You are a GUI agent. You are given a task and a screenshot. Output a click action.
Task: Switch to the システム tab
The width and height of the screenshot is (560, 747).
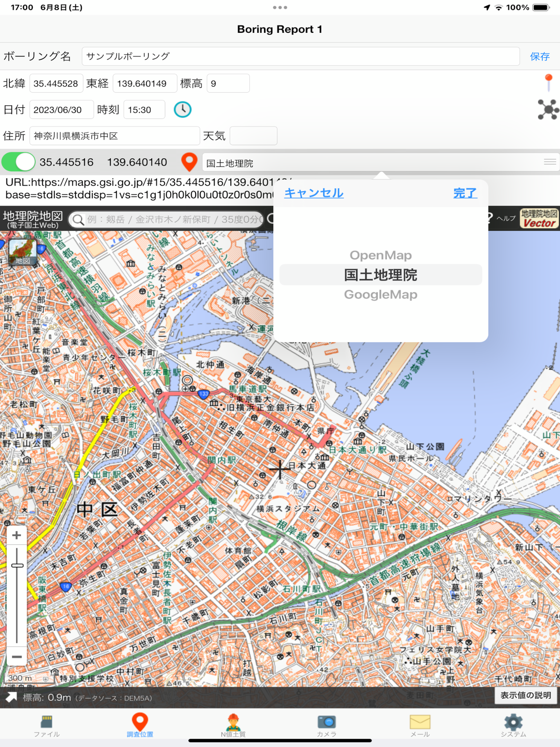click(513, 726)
